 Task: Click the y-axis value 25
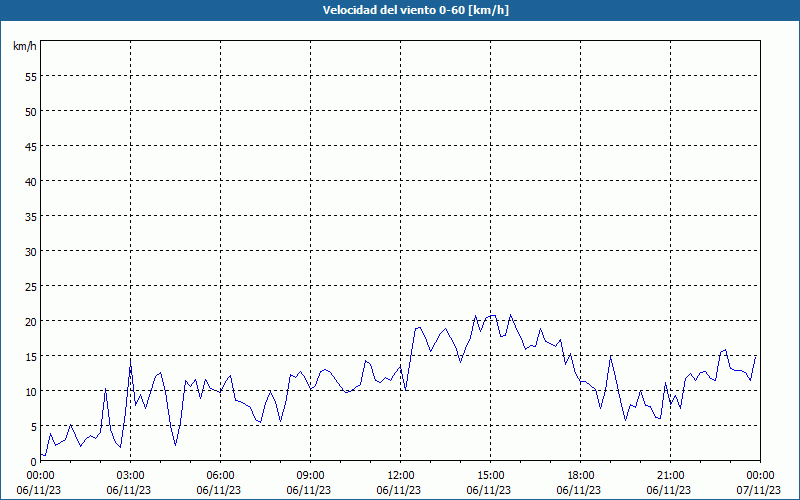coord(31,286)
